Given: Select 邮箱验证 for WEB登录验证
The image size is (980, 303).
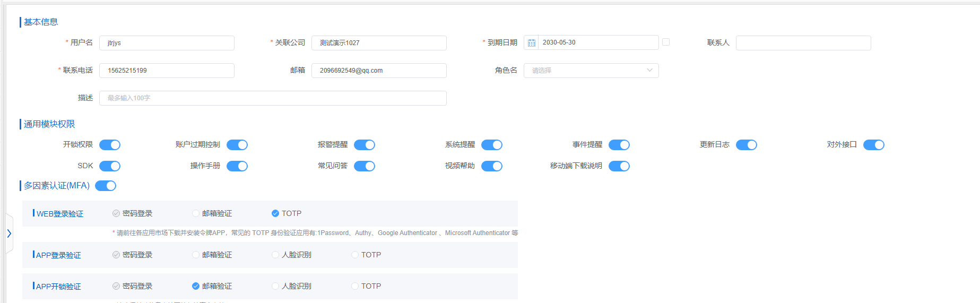Looking at the screenshot, I should click(x=196, y=213).
